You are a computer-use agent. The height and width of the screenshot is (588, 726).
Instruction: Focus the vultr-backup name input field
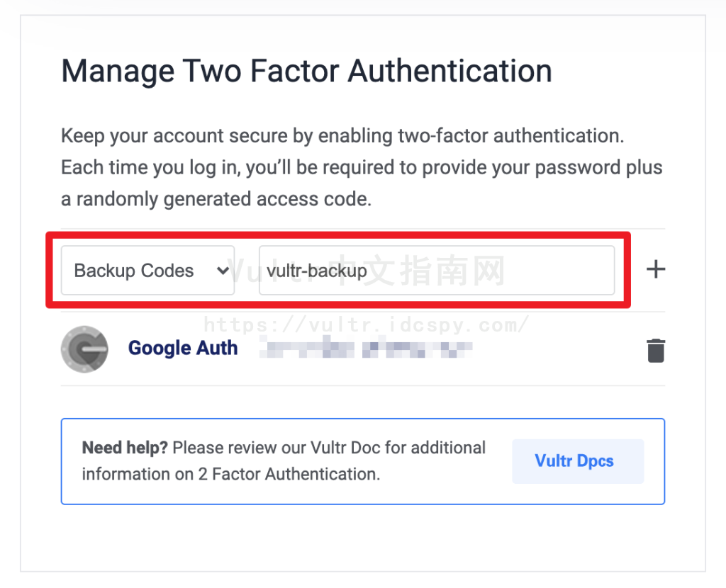pos(437,270)
